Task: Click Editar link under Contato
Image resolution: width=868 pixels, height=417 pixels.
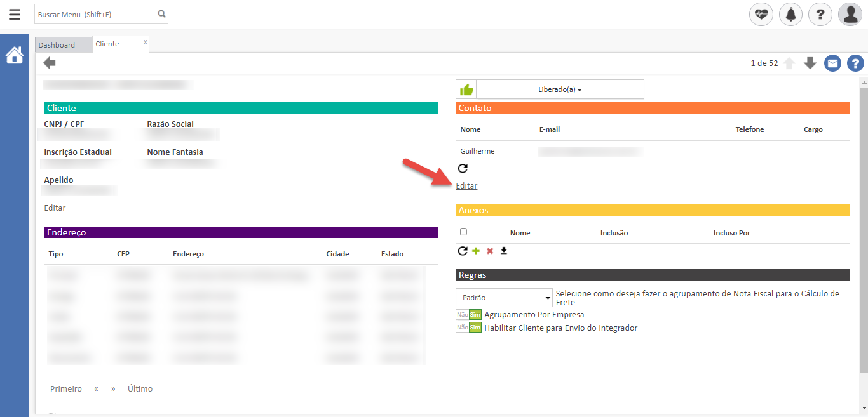Action: pyautogui.click(x=466, y=186)
